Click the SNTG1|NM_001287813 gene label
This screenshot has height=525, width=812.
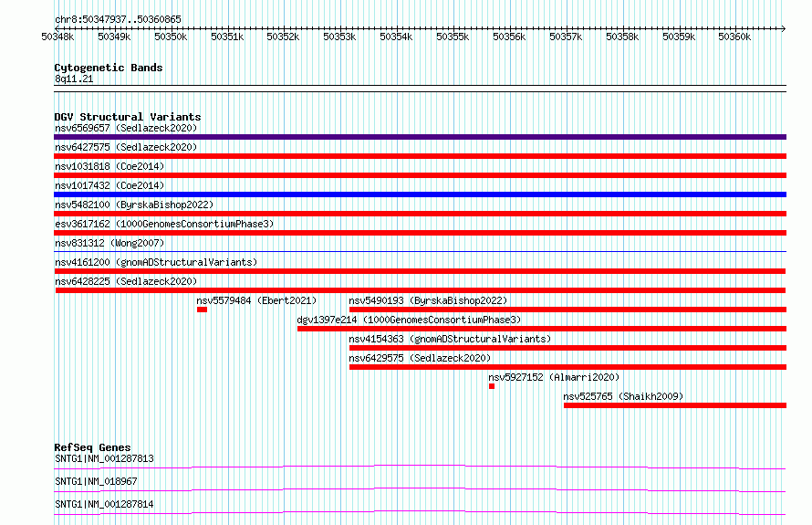point(104,458)
